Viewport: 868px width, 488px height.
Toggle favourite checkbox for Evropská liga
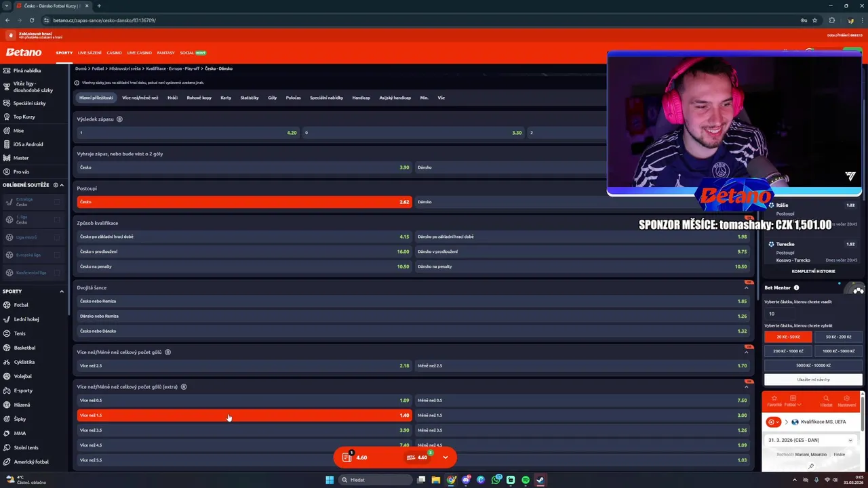57,255
